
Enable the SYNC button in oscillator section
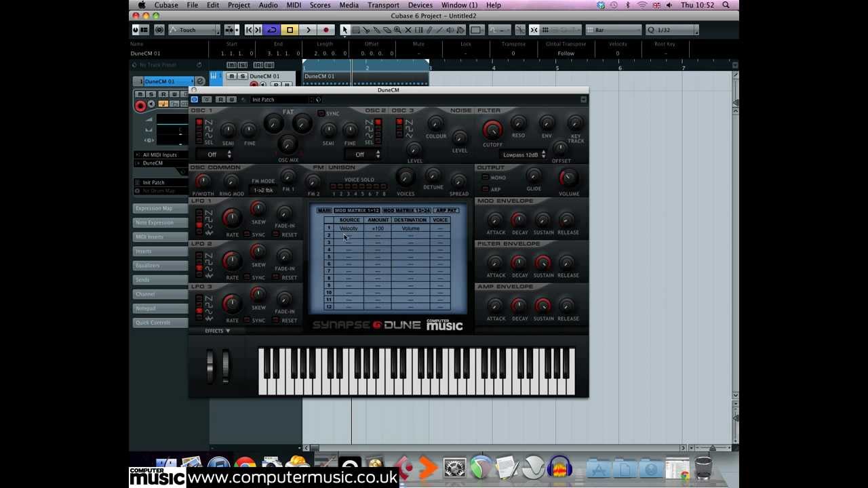pyautogui.click(x=321, y=113)
